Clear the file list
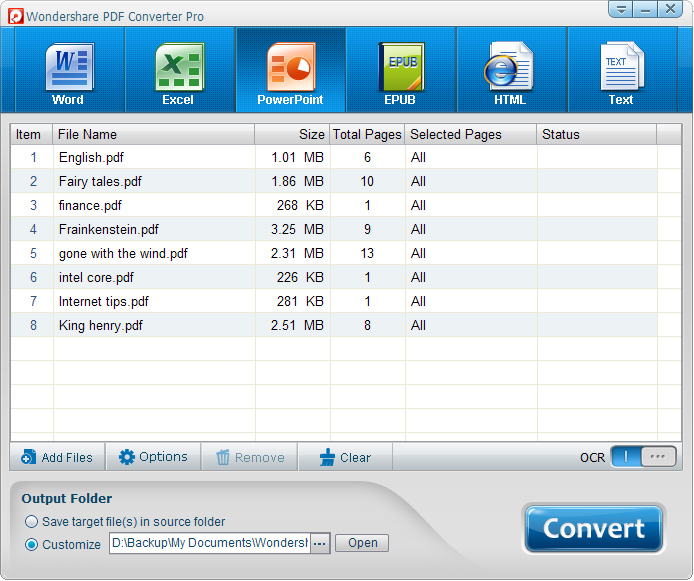Screen dimensions: 694x581 345,457
